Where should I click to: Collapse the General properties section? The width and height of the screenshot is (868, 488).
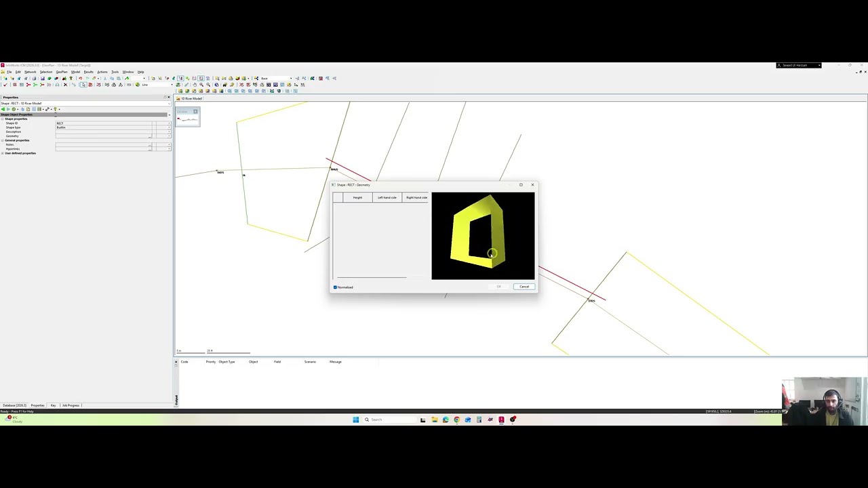coord(2,140)
